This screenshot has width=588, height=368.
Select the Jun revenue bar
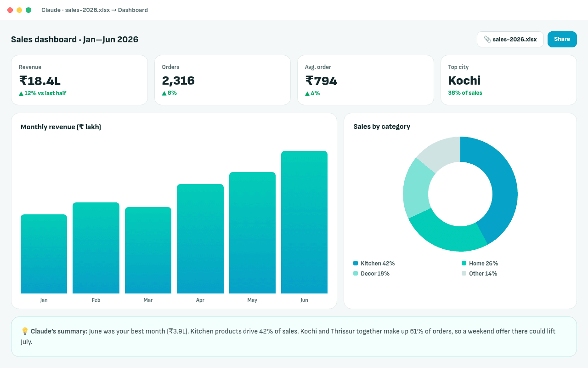pyautogui.click(x=304, y=222)
